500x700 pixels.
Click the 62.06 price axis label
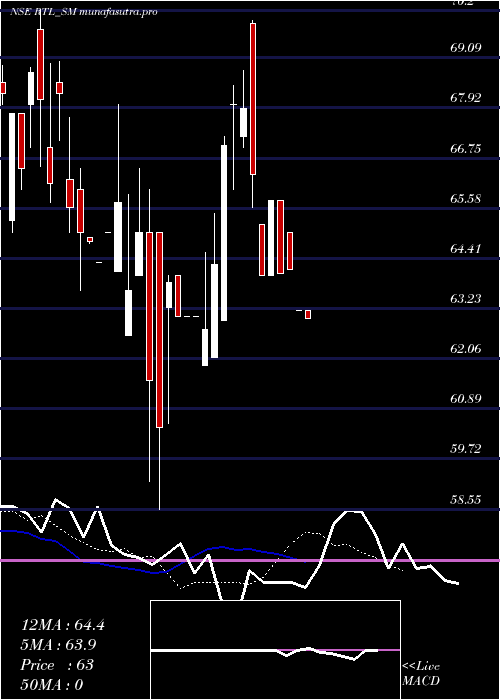466,349
